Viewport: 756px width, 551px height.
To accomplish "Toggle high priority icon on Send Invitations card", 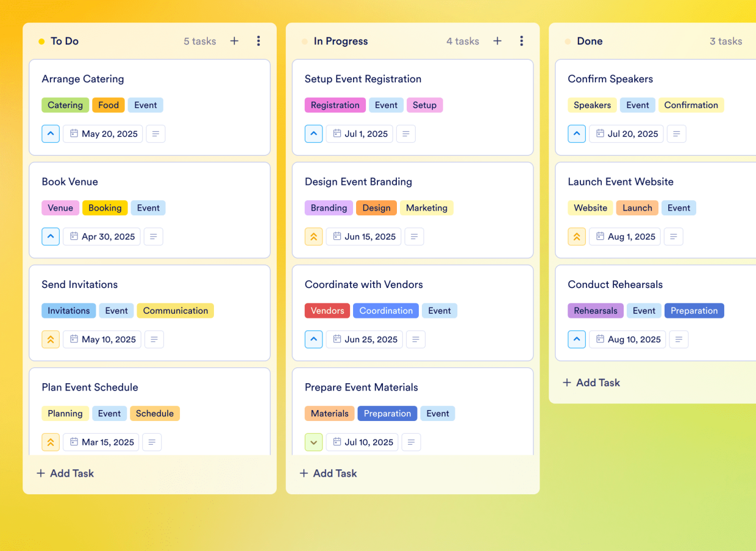I will (x=51, y=340).
